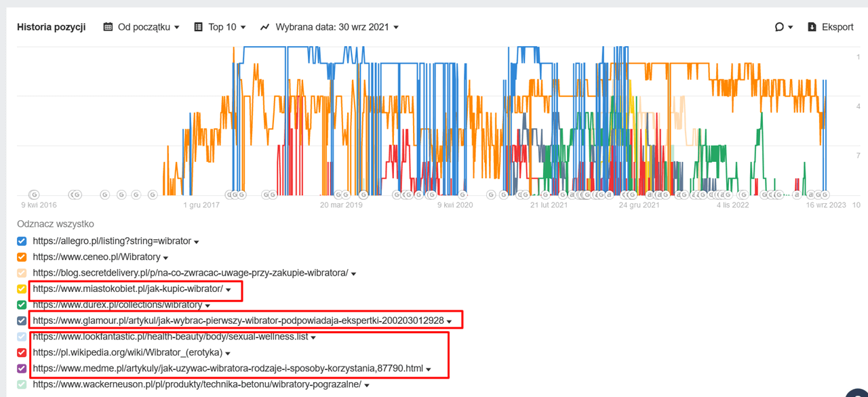The width and height of the screenshot is (868, 397).
Task: Click the calendar icon beside Od początku
Action: tap(108, 27)
